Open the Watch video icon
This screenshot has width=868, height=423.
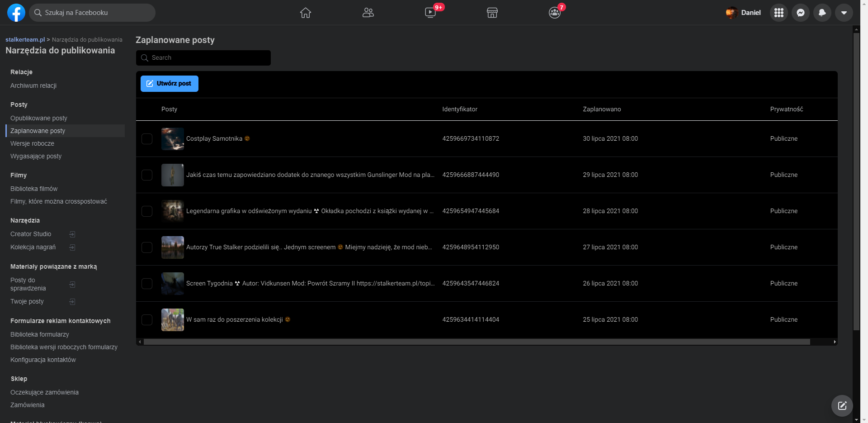[x=430, y=13]
